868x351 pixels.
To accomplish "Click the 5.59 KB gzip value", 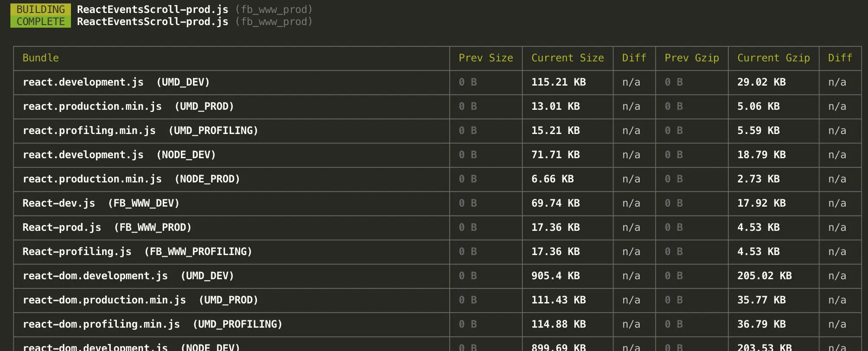I will [759, 131].
